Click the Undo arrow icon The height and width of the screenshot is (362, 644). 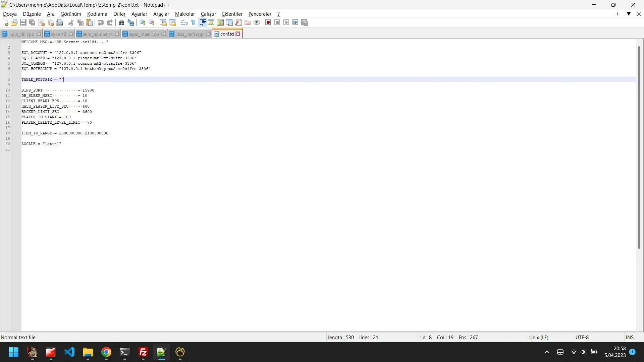click(101, 22)
